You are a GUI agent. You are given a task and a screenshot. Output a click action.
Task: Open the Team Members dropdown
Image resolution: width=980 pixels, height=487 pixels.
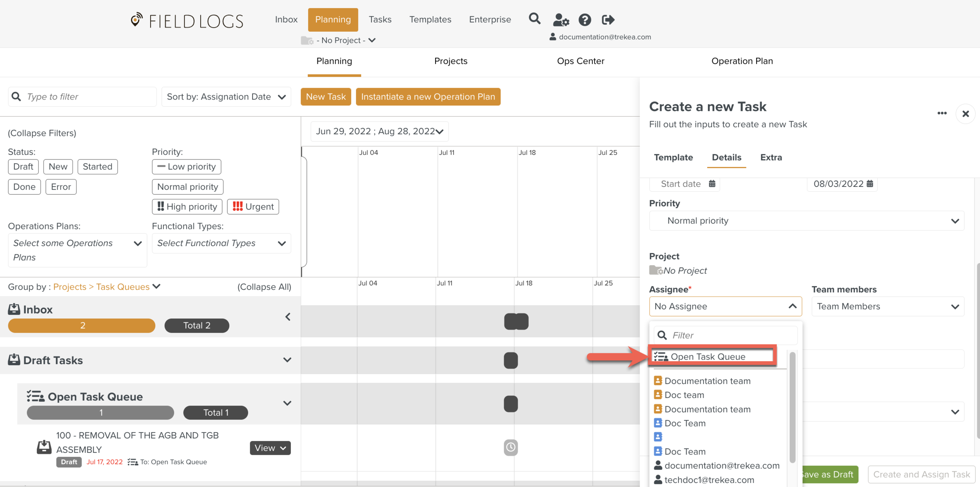pyautogui.click(x=887, y=306)
